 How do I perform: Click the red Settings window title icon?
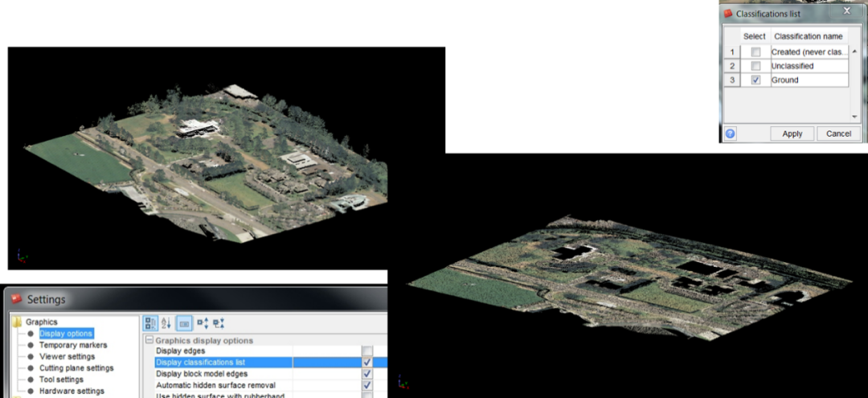[17, 299]
